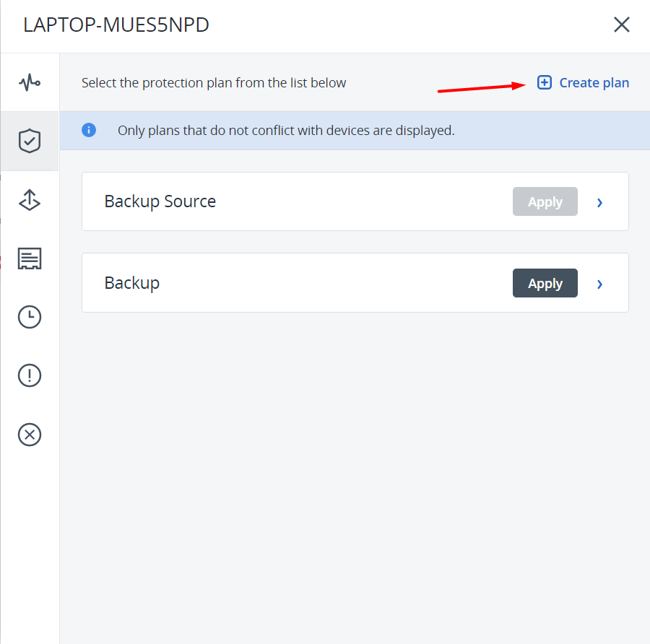
Task: Expand the Backup plan chevron
Action: tap(600, 284)
